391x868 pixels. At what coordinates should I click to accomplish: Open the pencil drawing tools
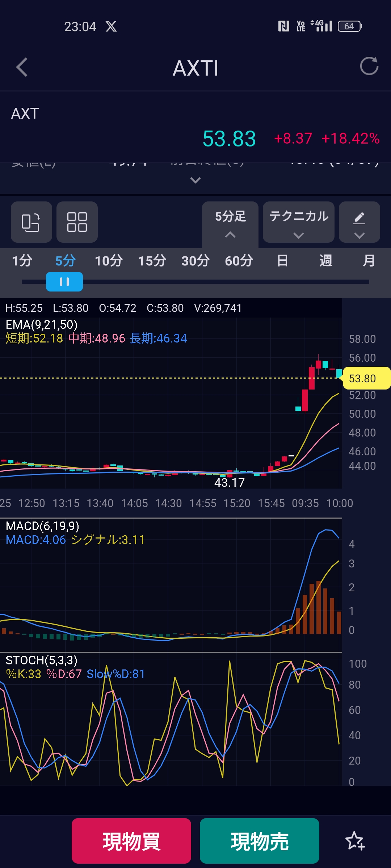point(359,222)
